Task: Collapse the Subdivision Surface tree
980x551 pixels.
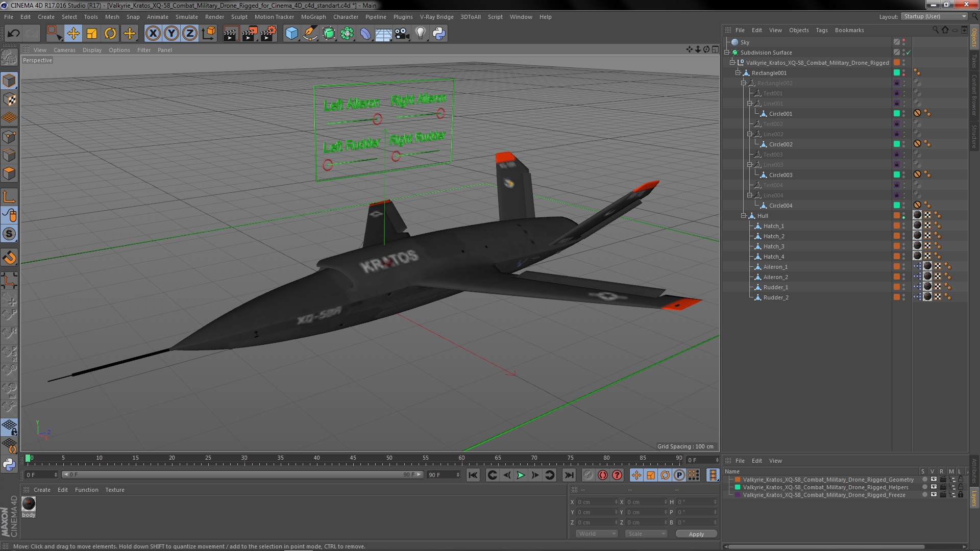Action: (x=727, y=53)
